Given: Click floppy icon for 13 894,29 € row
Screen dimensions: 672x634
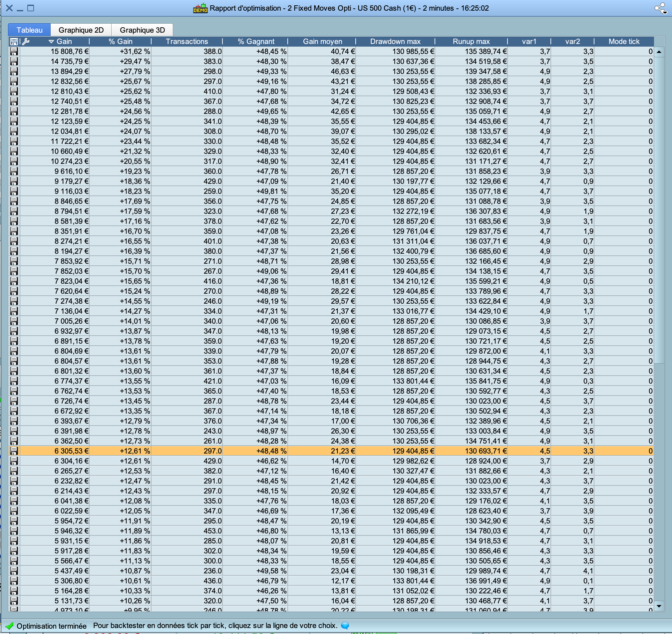Looking at the screenshot, I should click(x=14, y=71).
